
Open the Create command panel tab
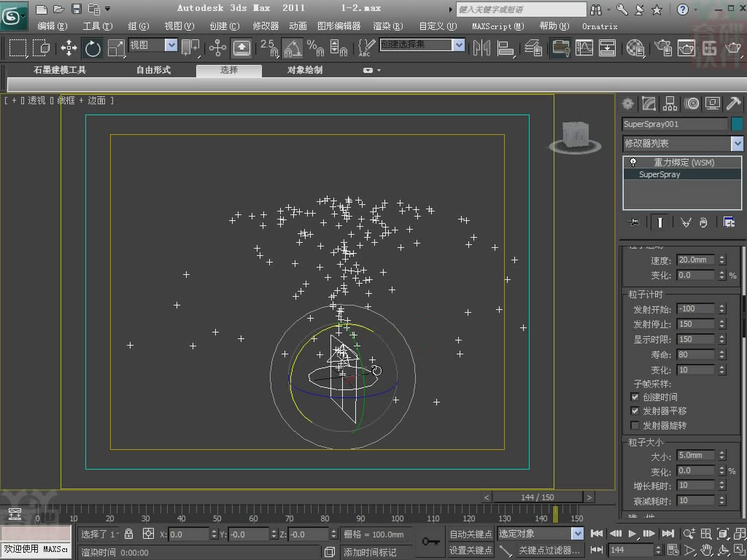(628, 104)
